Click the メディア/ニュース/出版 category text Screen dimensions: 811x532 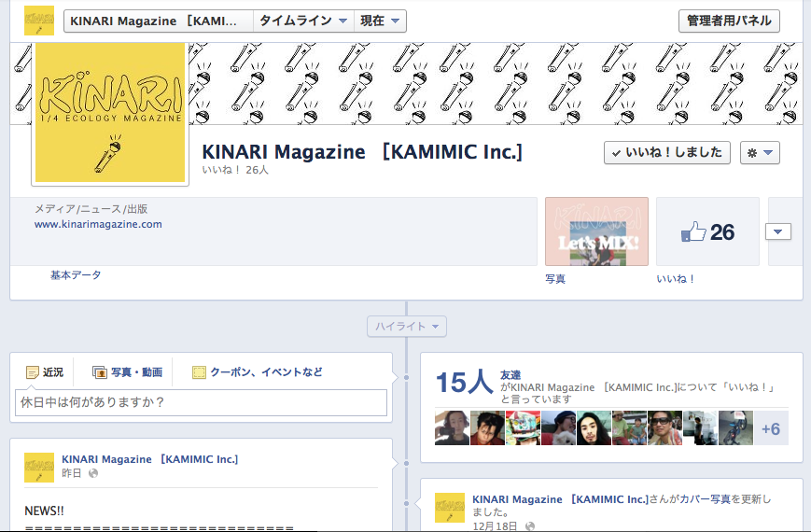(x=91, y=209)
